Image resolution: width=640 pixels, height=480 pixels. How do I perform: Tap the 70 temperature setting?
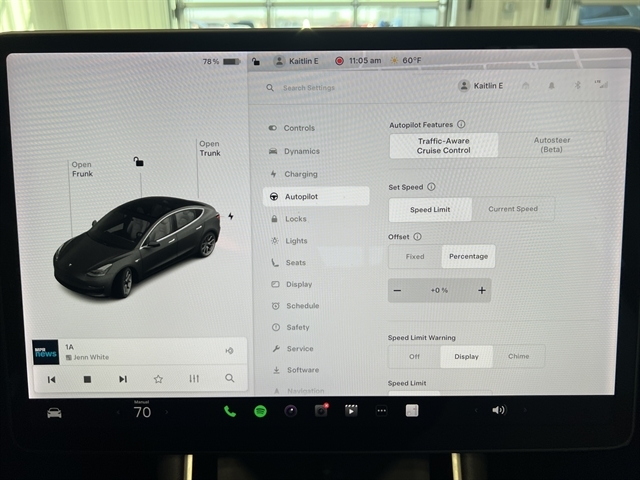point(142,412)
